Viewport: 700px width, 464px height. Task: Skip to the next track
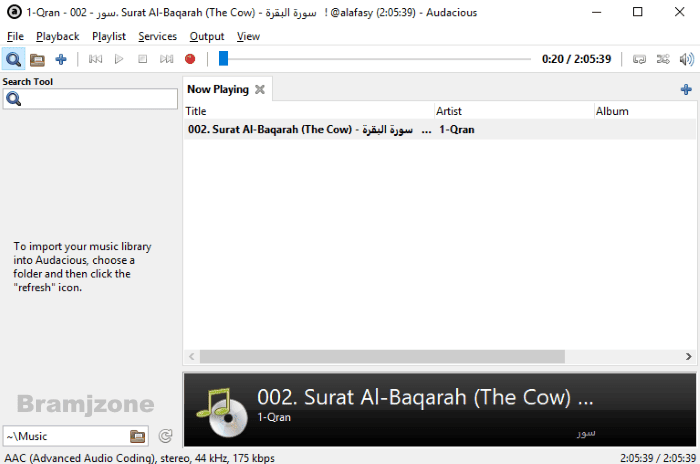coord(167,59)
